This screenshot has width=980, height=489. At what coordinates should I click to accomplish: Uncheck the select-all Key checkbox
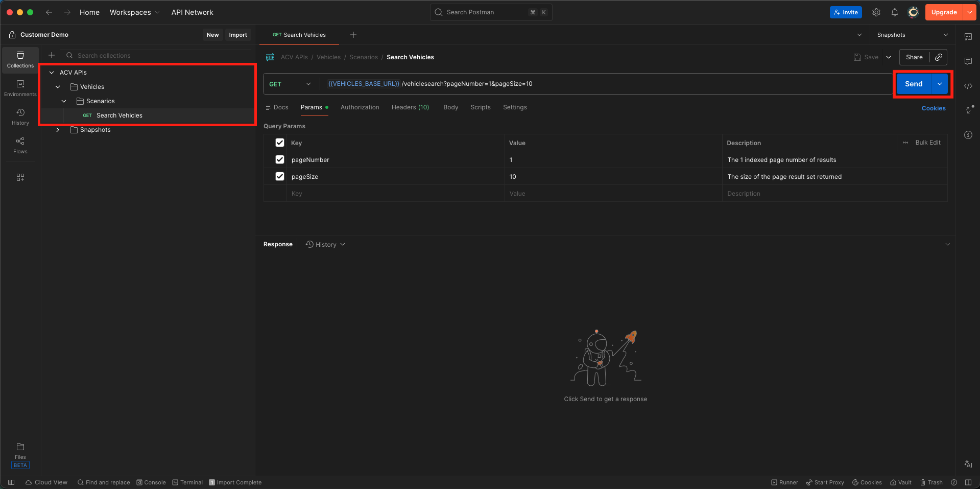click(280, 143)
